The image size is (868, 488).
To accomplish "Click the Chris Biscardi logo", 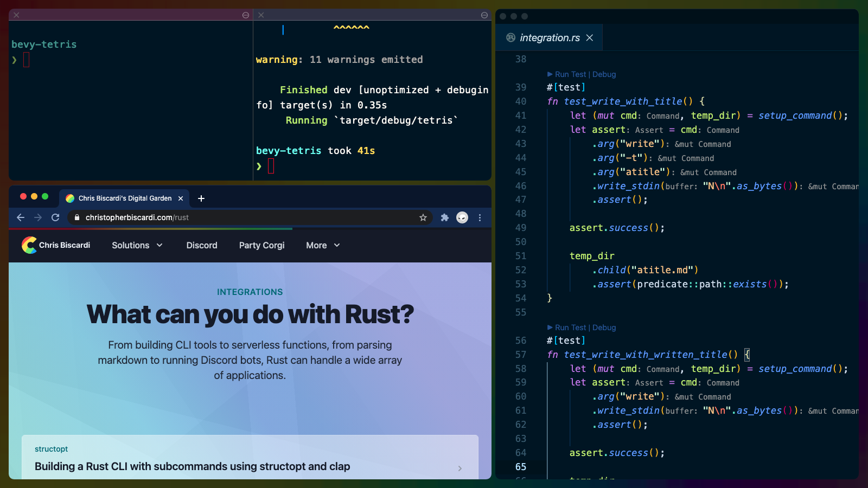I will 56,245.
